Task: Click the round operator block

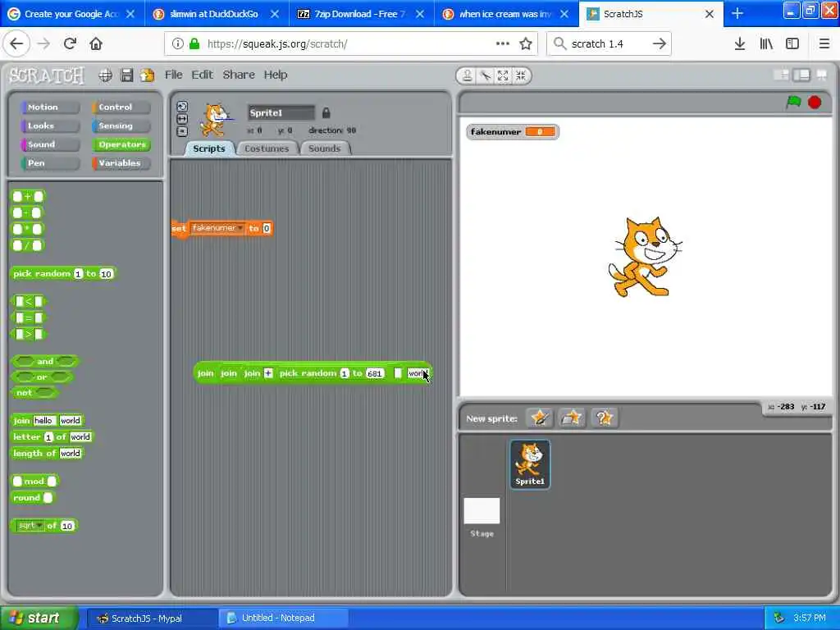Action: coord(33,498)
